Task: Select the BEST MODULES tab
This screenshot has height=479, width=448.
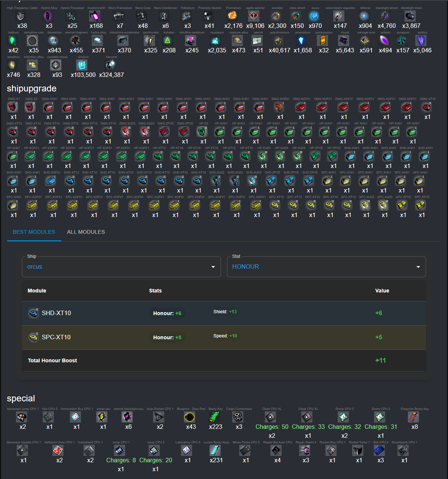Action: coord(34,232)
